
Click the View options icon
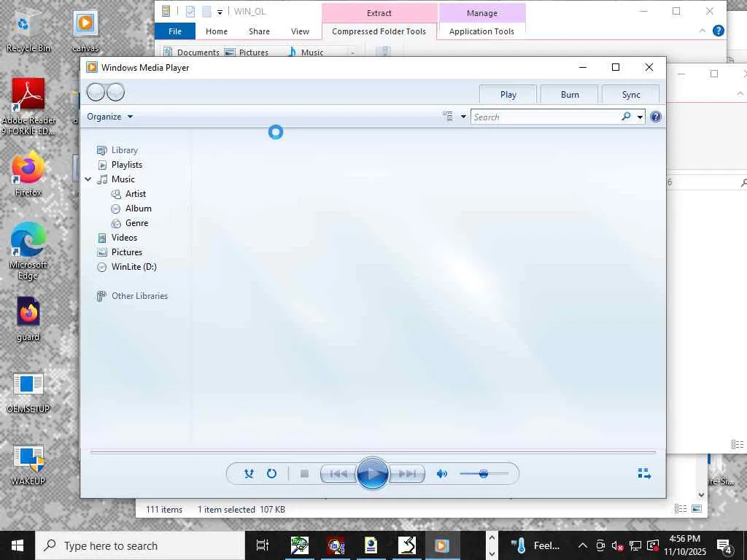click(x=447, y=117)
